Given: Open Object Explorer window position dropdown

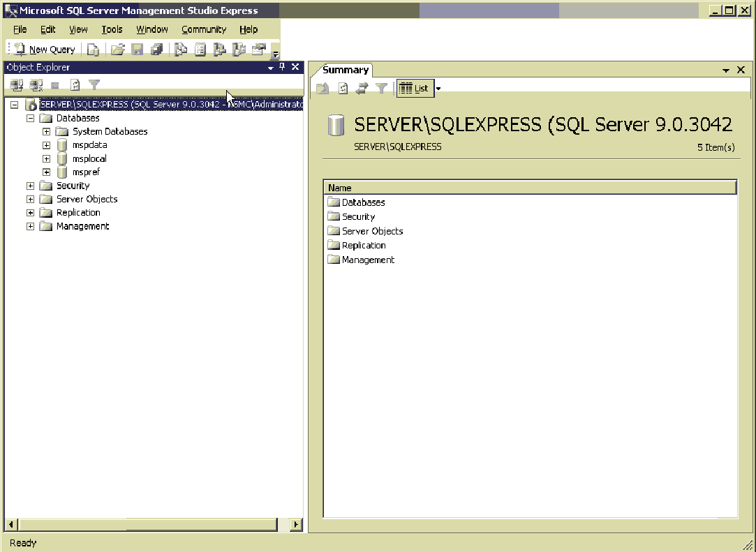Looking at the screenshot, I should click(270, 68).
